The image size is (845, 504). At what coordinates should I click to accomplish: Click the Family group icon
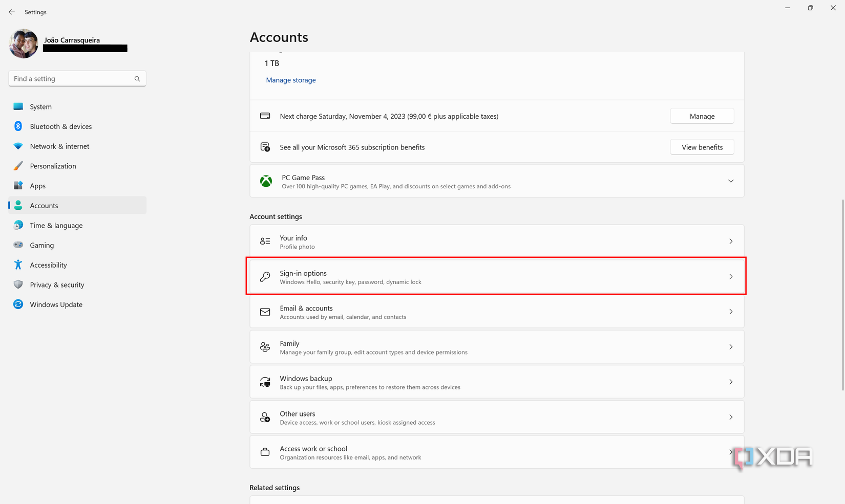[265, 347]
